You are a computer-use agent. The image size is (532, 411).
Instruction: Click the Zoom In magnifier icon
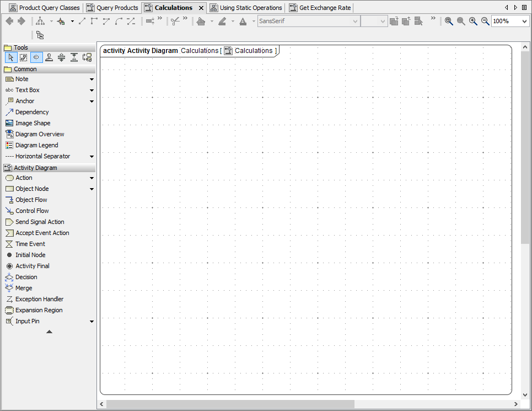pyautogui.click(x=473, y=21)
